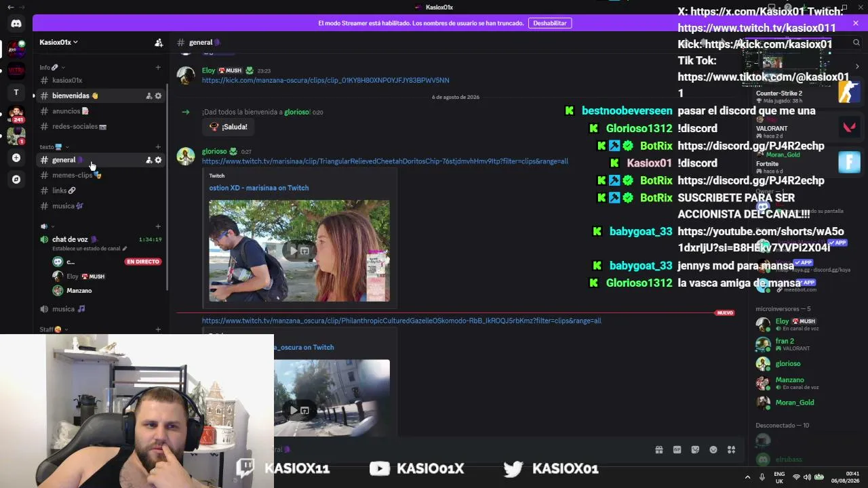
Task: Open settings gear for general channel
Action: coord(158,160)
